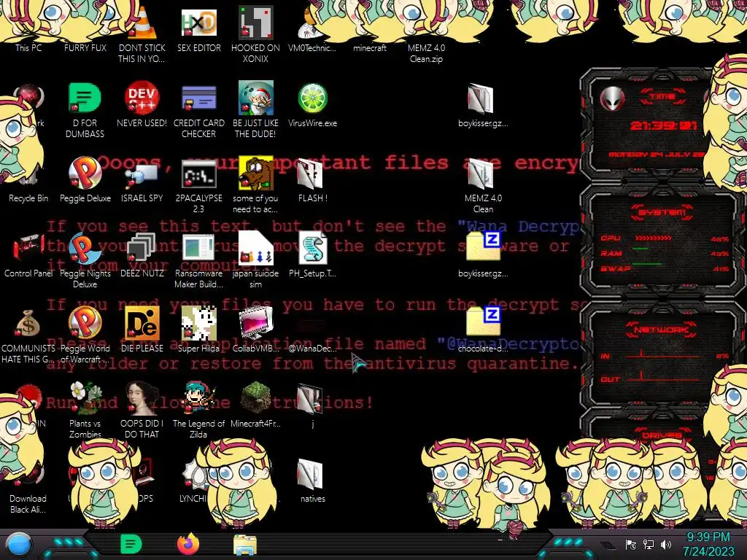Open Recycle Bin label
747x560 pixels.
28,198
